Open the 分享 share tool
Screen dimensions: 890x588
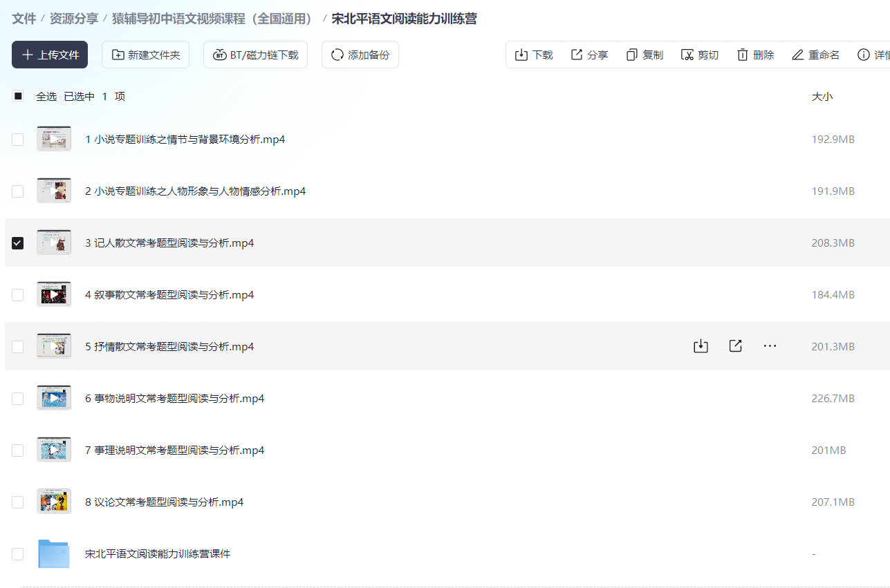576,55
